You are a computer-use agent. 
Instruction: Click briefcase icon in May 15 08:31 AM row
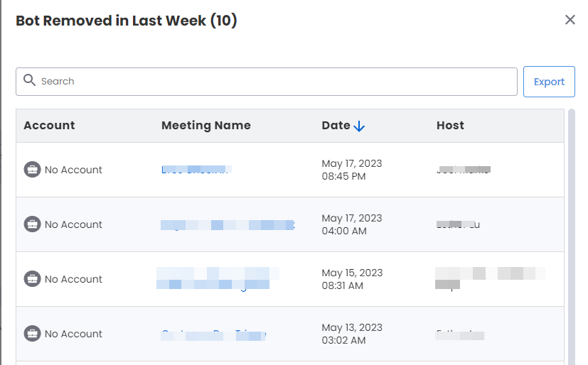tap(32, 279)
